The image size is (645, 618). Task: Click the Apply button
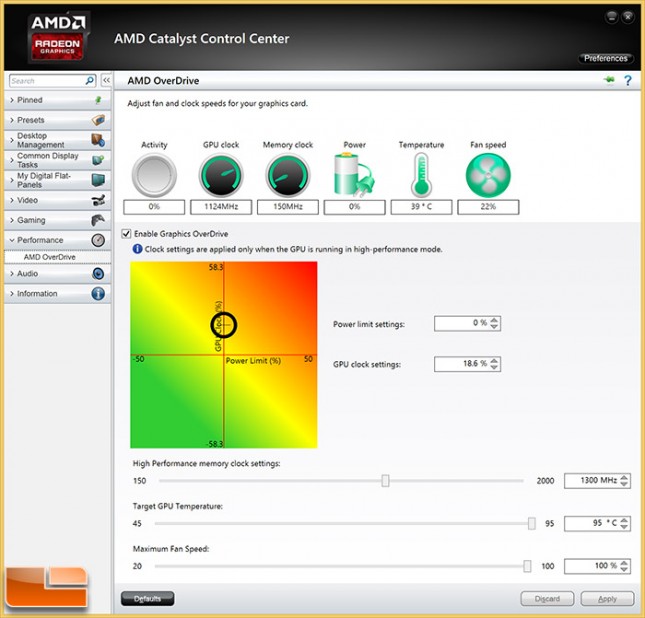[x=607, y=599]
